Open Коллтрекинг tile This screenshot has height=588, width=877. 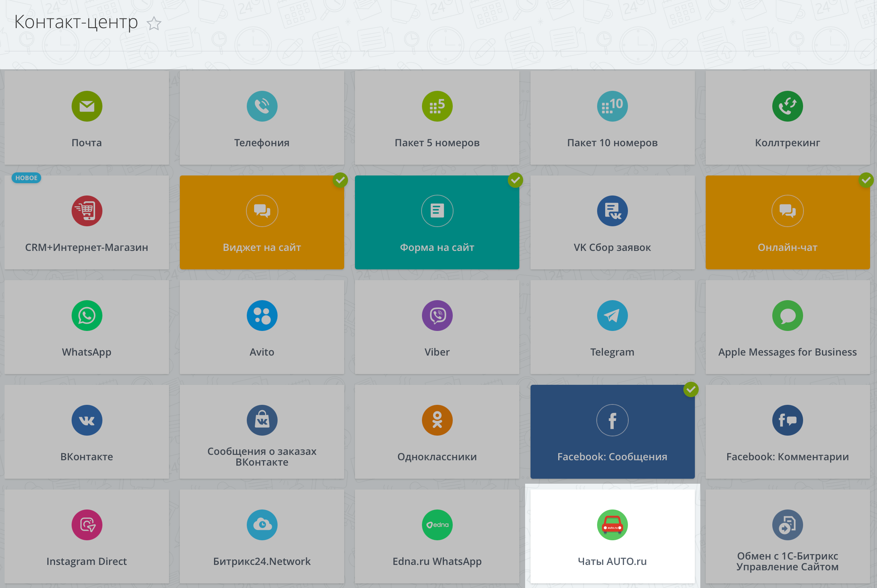point(787,118)
